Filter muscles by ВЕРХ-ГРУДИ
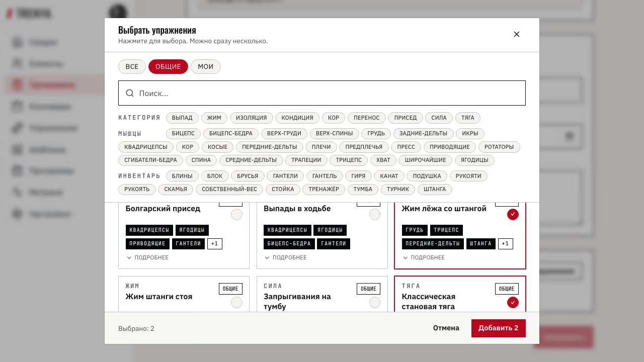Screen dimensions: 644x362 point(285,133)
